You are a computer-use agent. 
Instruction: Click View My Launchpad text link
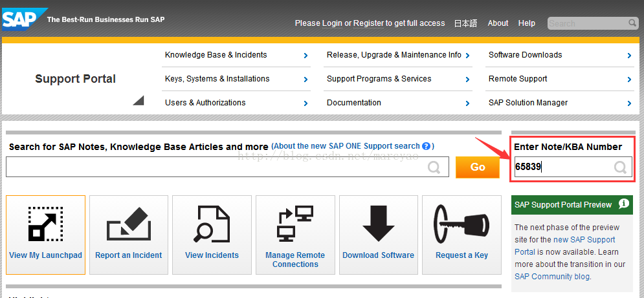click(x=45, y=255)
